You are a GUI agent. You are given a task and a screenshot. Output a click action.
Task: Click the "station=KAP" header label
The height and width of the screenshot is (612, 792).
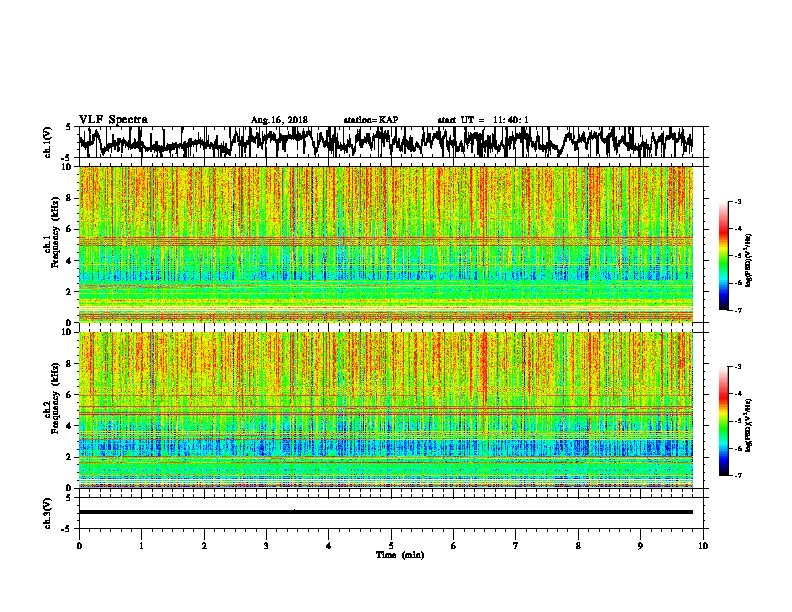[x=371, y=120]
